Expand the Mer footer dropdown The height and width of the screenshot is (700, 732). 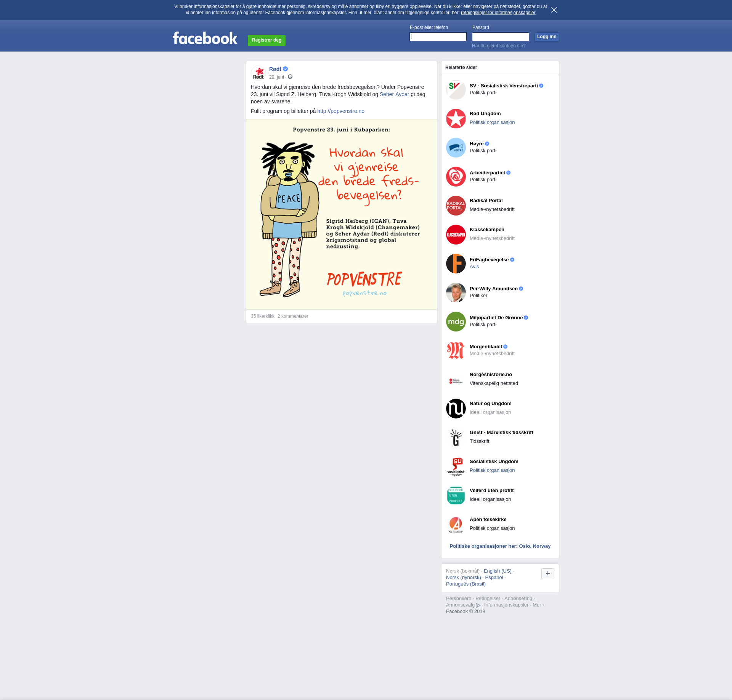tap(538, 605)
